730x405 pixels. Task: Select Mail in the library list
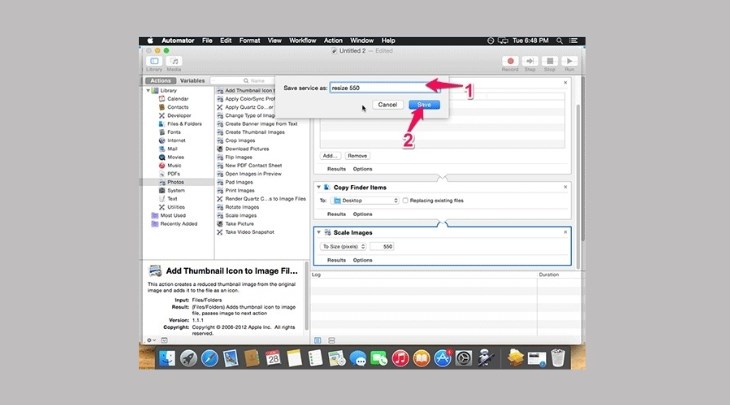(172, 149)
